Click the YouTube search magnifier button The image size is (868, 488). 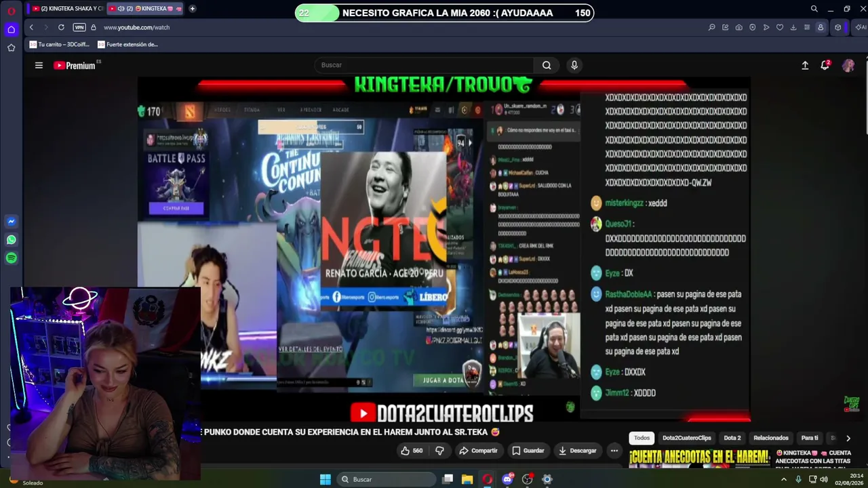coord(547,65)
